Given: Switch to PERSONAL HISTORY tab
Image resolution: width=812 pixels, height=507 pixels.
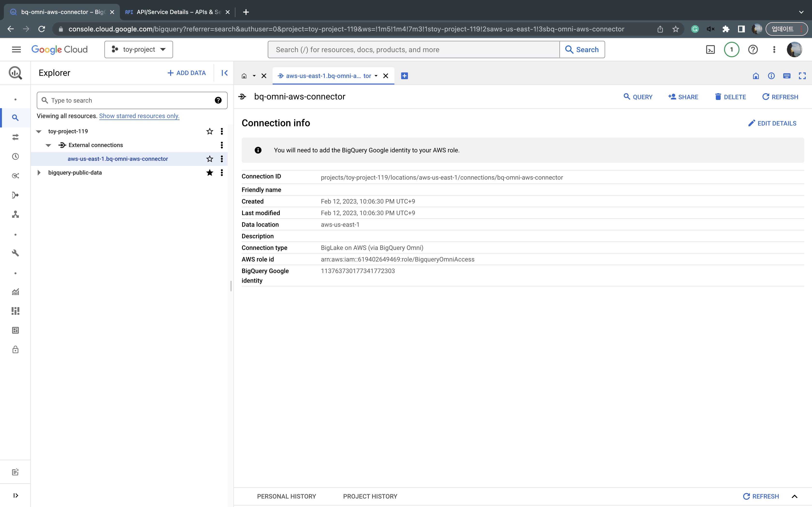Looking at the screenshot, I should pos(286,496).
